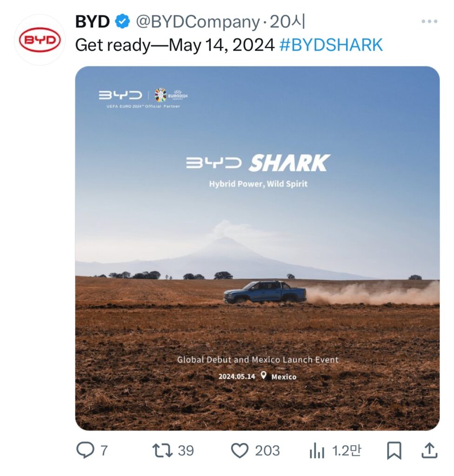The image size is (454, 476).
Task: Click the blue pickup truck in image
Action: [265, 292]
